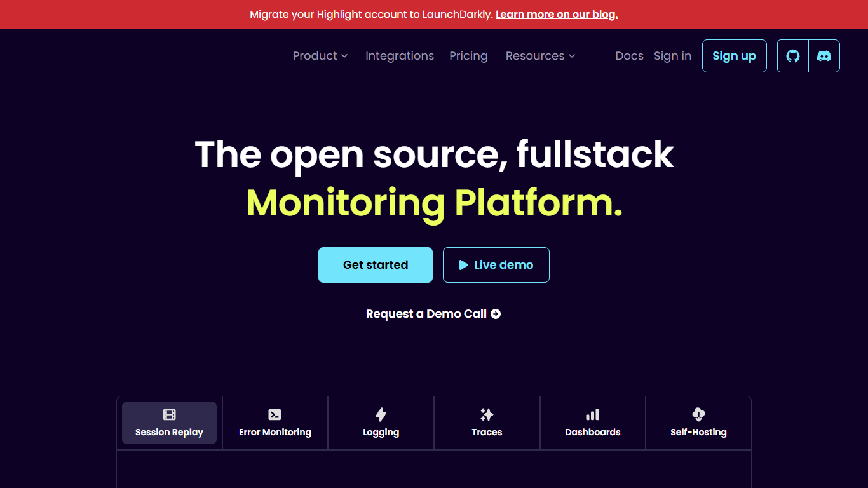Screen dimensions: 868x488
Task: Click the Traces sparkle icon
Action: pyautogui.click(x=487, y=415)
